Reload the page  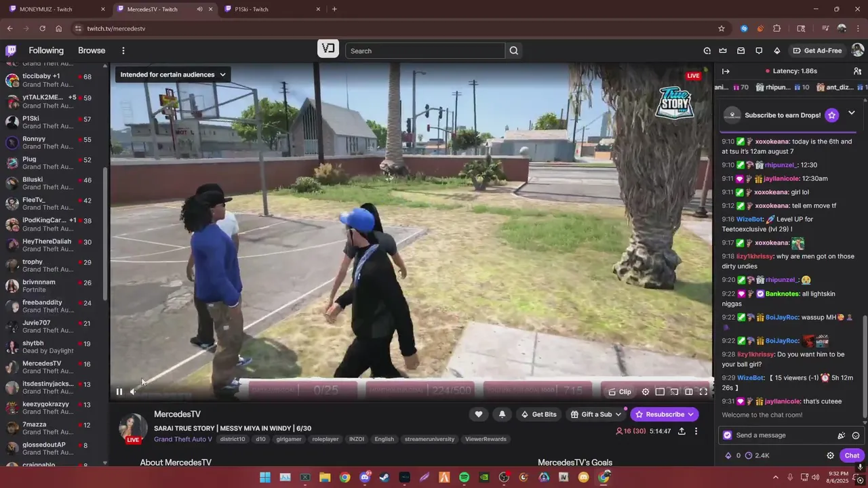coord(42,28)
